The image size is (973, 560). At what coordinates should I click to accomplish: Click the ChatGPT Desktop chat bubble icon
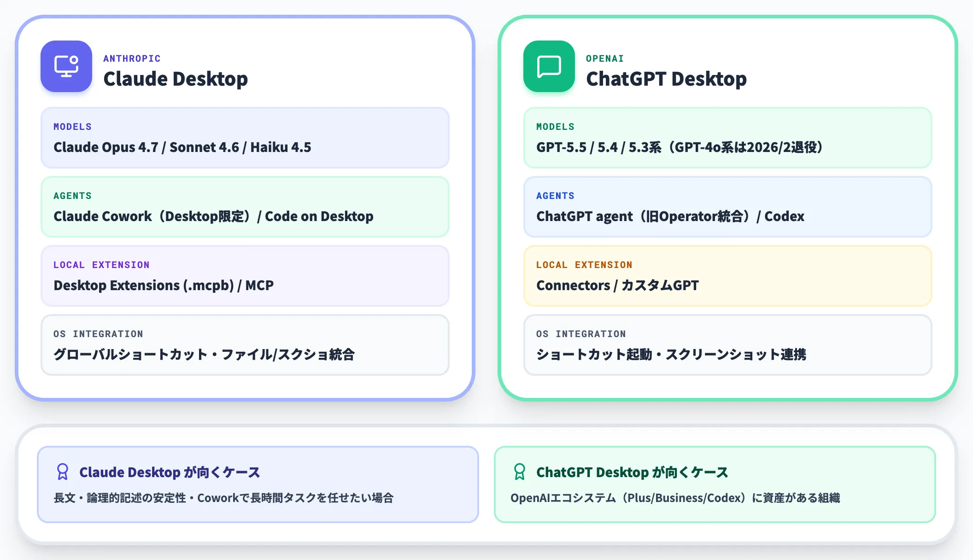click(x=549, y=66)
